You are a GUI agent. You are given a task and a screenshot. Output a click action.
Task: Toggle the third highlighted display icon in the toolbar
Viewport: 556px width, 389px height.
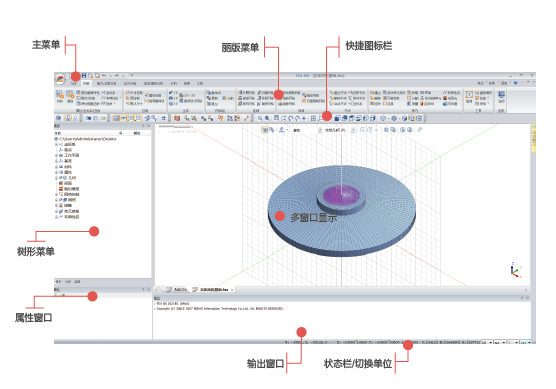(x=130, y=118)
